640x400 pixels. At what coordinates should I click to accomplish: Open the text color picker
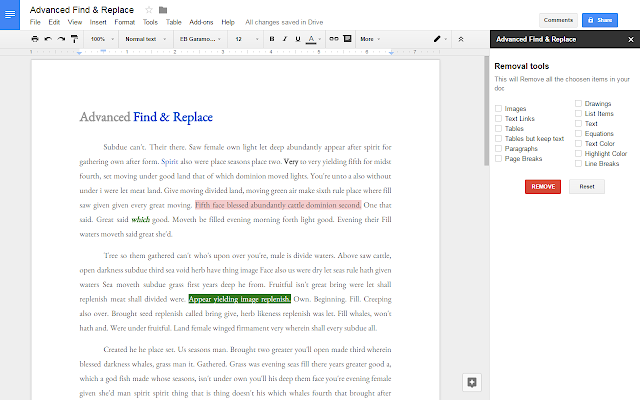pos(311,39)
